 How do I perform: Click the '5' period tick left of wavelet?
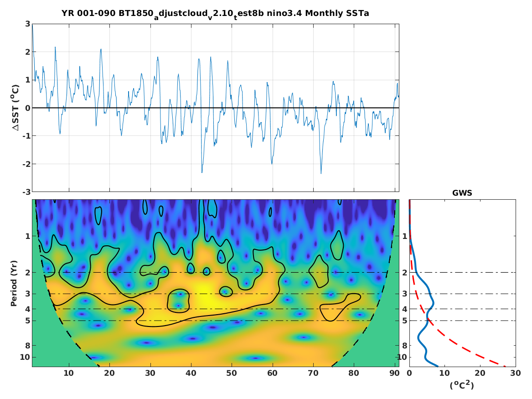click(28, 321)
